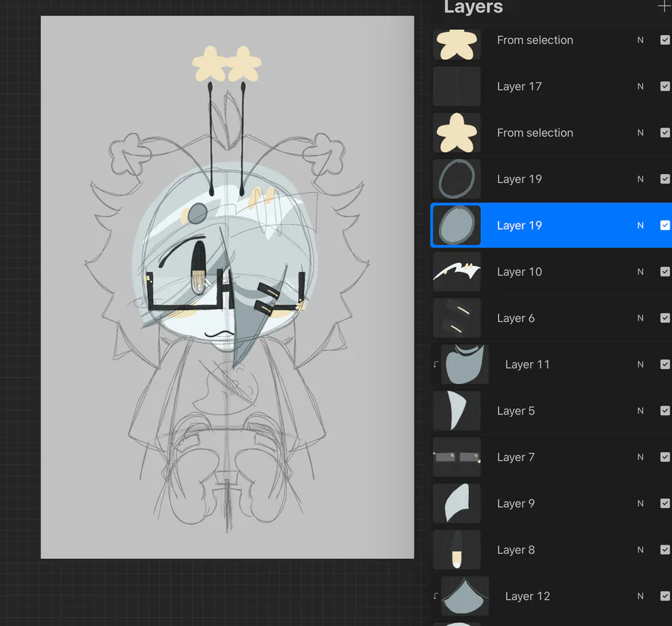Select the 'Layer 5' name

(x=516, y=410)
